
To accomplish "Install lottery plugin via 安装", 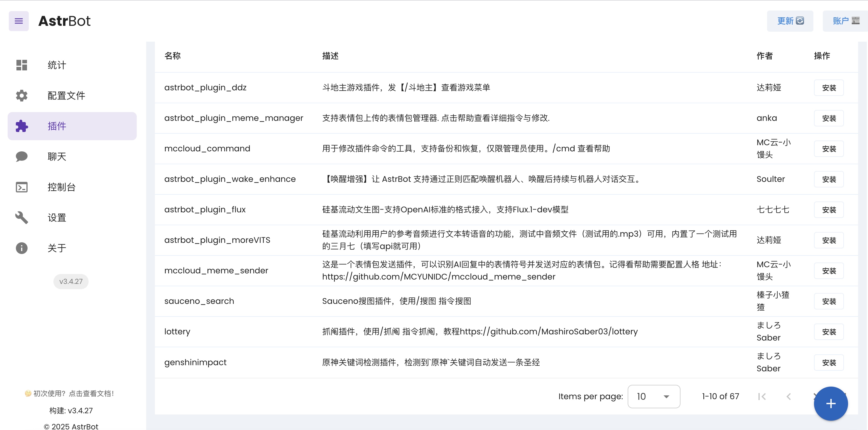I will coord(829,332).
